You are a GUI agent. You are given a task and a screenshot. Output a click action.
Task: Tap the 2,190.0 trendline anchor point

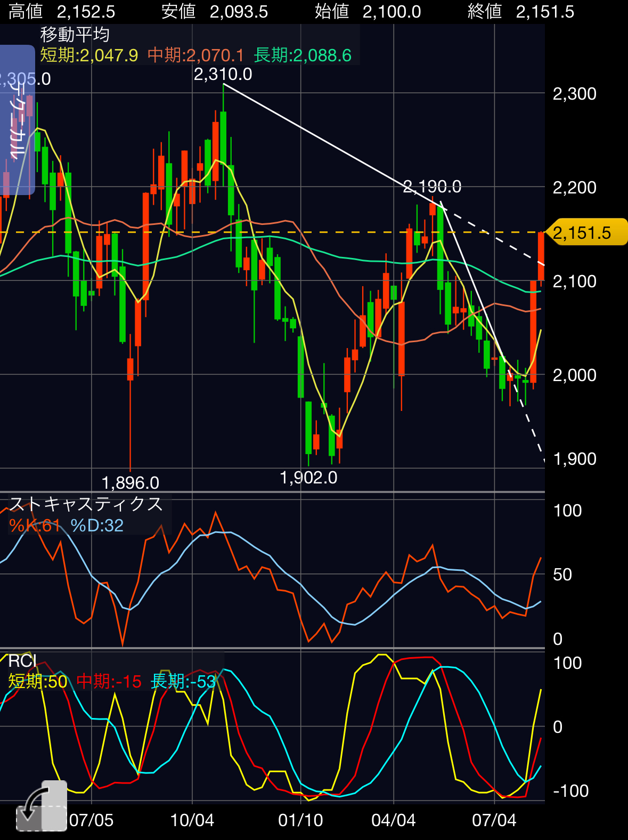click(441, 204)
